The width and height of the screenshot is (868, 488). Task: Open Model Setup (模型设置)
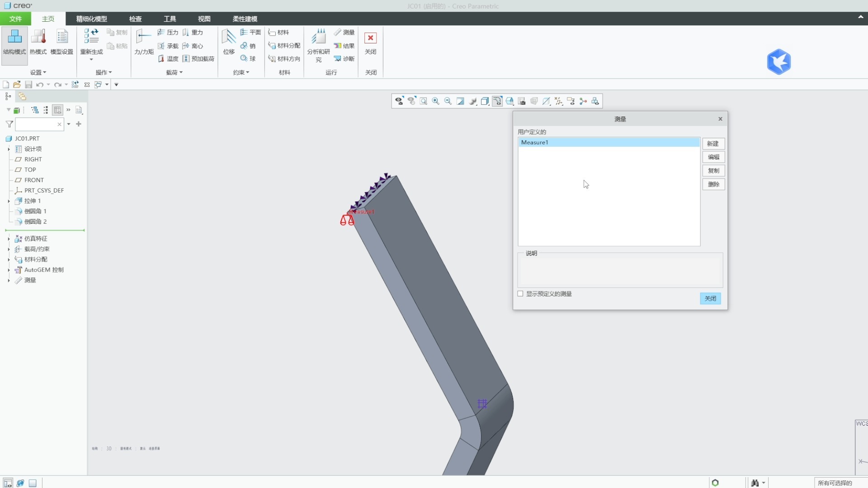click(x=61, y=43)
